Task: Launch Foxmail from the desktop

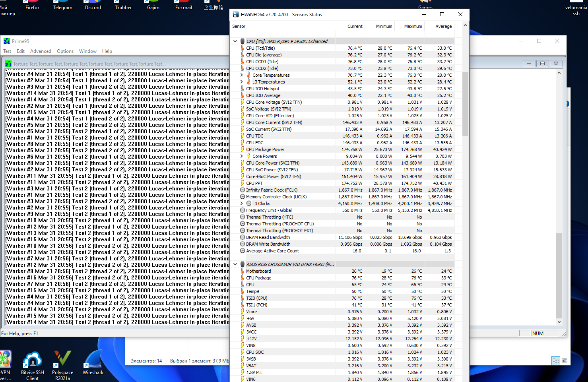Action: click(184, 5)
